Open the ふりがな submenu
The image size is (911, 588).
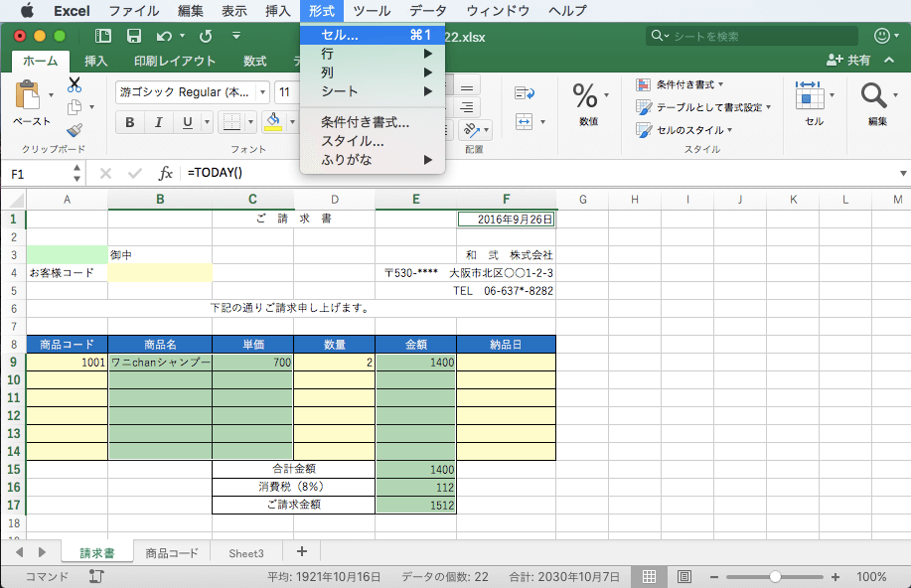coord(373,159)
